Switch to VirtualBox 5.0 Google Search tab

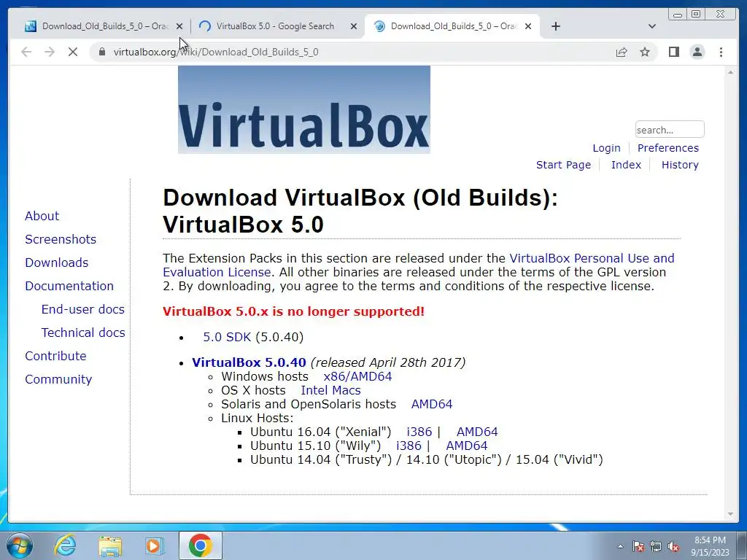[x=276, y=26]
